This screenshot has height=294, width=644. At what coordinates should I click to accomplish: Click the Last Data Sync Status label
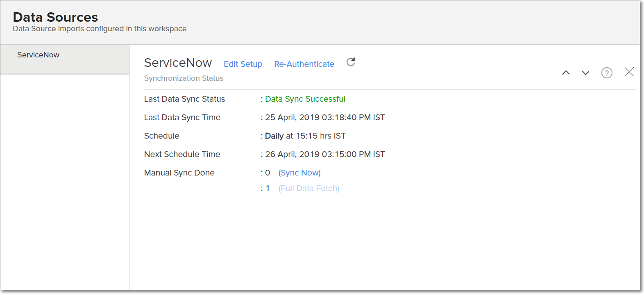point(184,99)
